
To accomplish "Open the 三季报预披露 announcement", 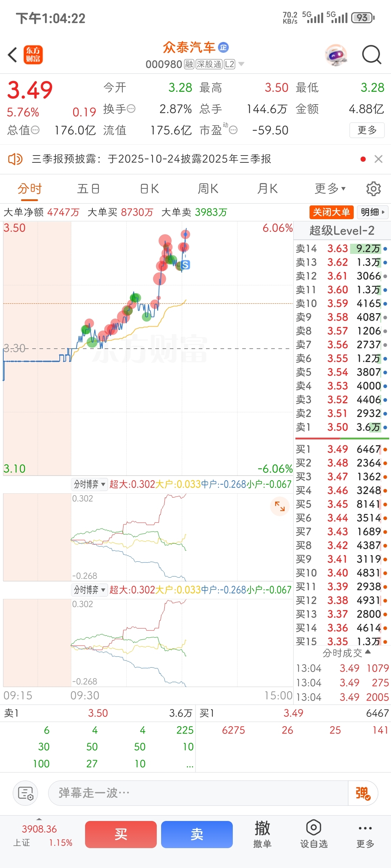I will [151, 159].
